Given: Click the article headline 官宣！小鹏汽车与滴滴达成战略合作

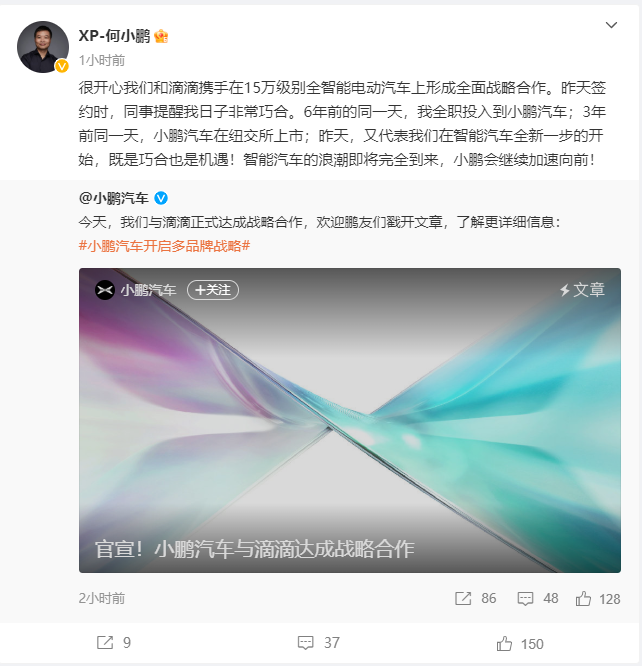Looking at the screenshot, I should coord(255,549).
